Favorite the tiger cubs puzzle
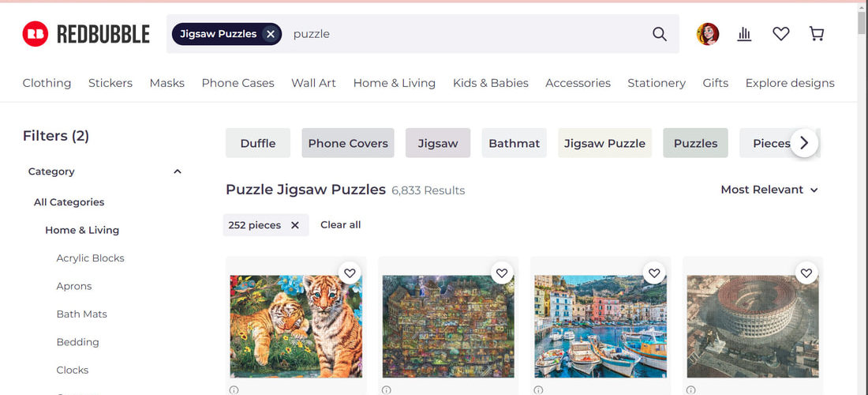Image resolution: width=868 pixels, height=395 pixels. [350, 273]
